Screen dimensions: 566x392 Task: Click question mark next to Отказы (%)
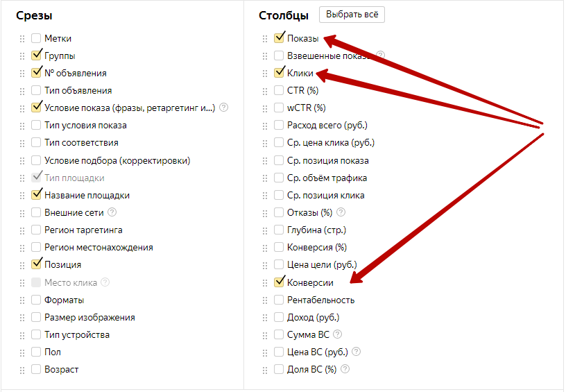tap(341, 212)
